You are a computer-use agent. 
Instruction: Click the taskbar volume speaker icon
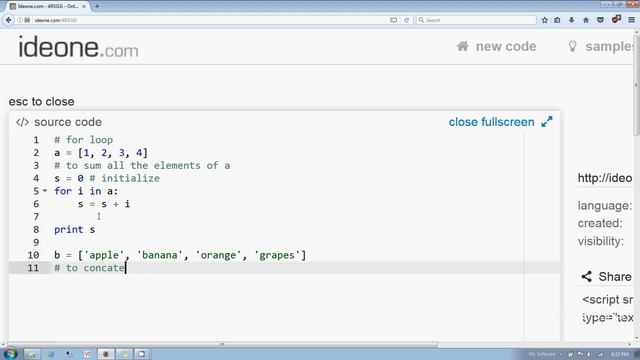tap(589, 354)
